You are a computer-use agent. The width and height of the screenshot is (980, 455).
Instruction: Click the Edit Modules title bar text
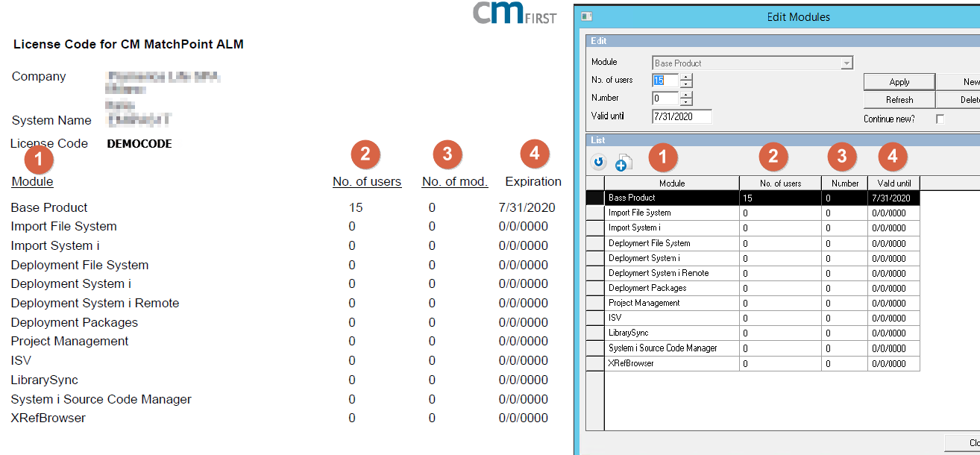(798, 16)
